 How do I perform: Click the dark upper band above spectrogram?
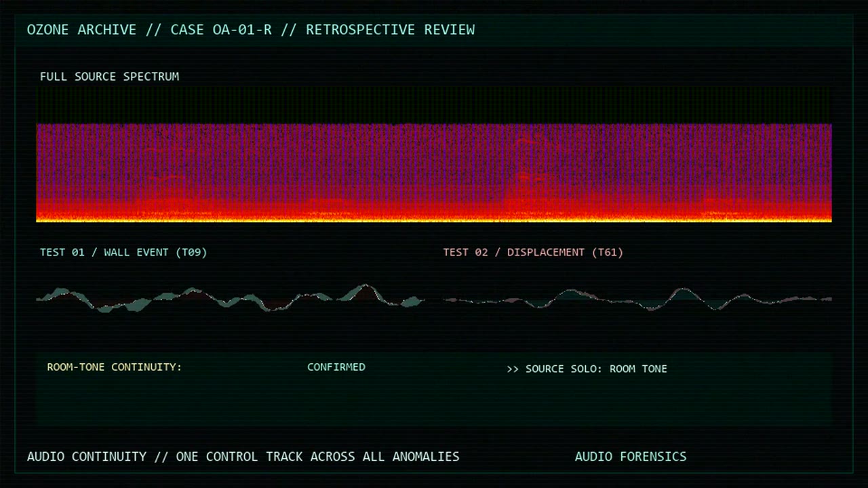[x=434, y=105]
